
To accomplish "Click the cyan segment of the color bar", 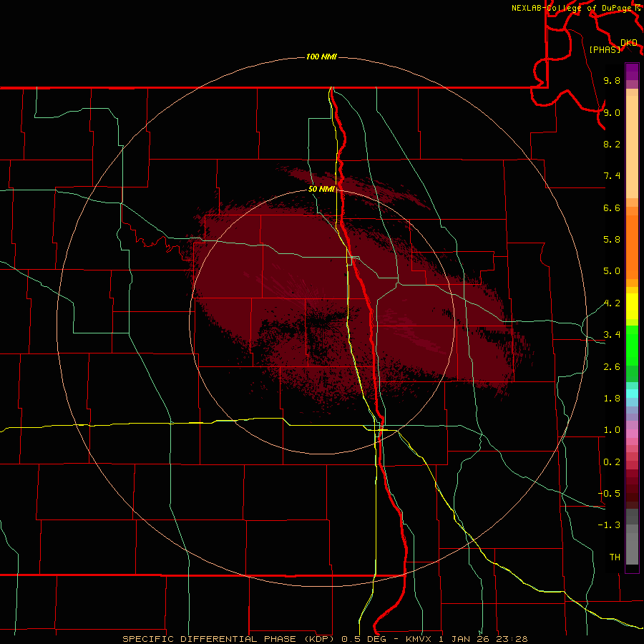I will pyautogui.click(x=632, y=393).
